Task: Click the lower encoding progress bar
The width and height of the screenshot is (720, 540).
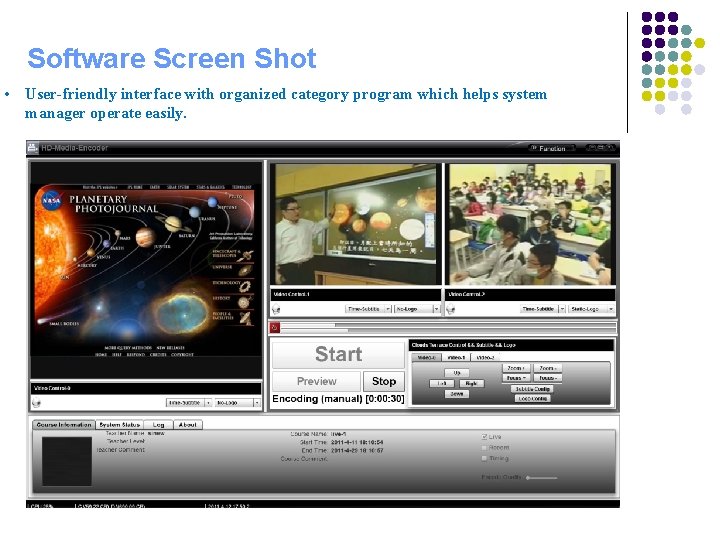Action: [x=448, y=330]
